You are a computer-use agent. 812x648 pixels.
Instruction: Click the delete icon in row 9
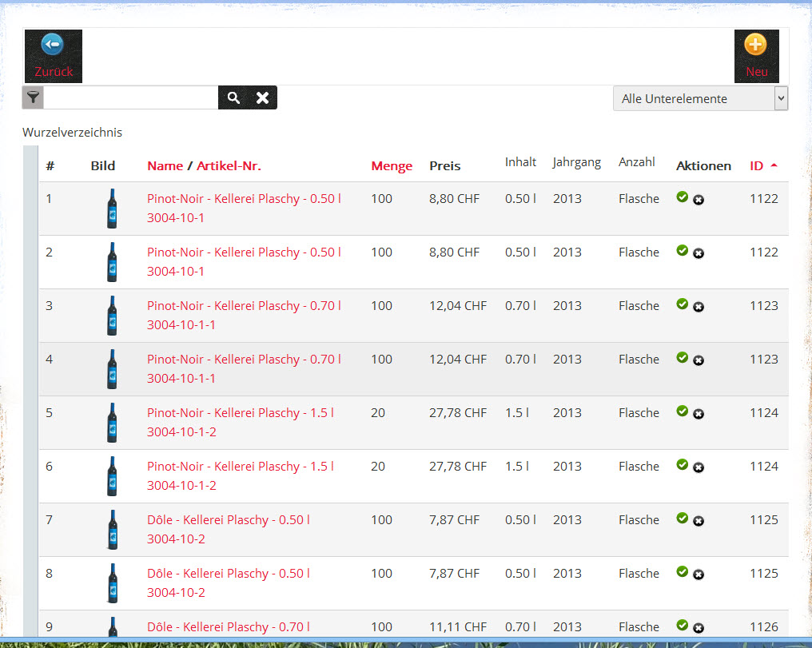click(699, 628)
